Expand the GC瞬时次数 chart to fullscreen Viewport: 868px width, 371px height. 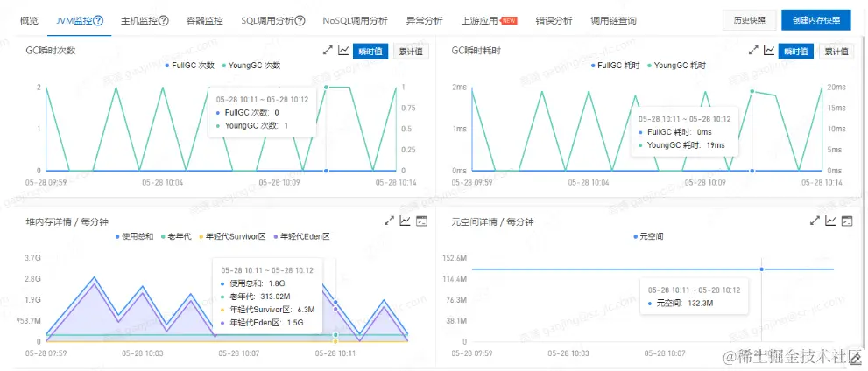(x=328, y=51)
